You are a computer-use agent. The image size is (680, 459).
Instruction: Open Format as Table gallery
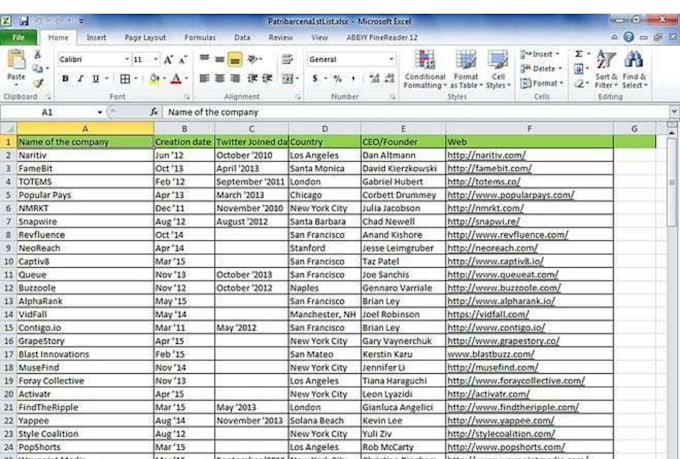[x=466, y=69]
